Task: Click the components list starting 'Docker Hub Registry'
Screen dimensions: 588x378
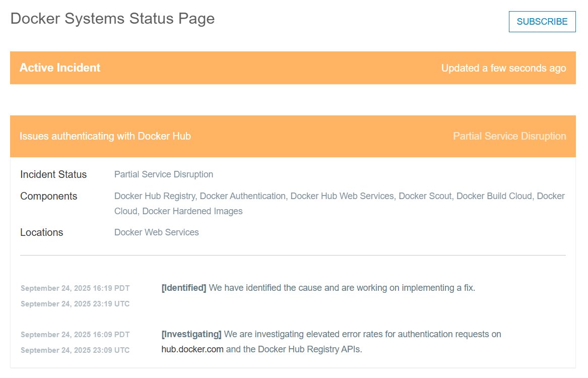Action: [340, 204]
